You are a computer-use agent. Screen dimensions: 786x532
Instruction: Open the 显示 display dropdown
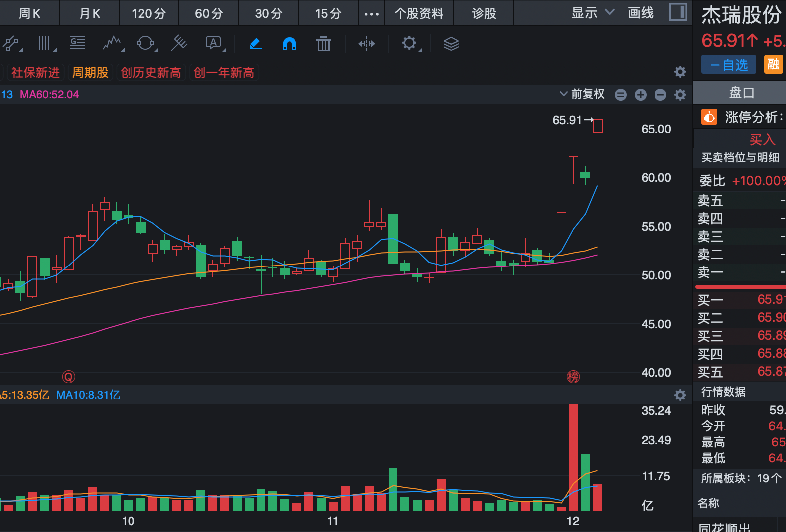coord(592,13)
